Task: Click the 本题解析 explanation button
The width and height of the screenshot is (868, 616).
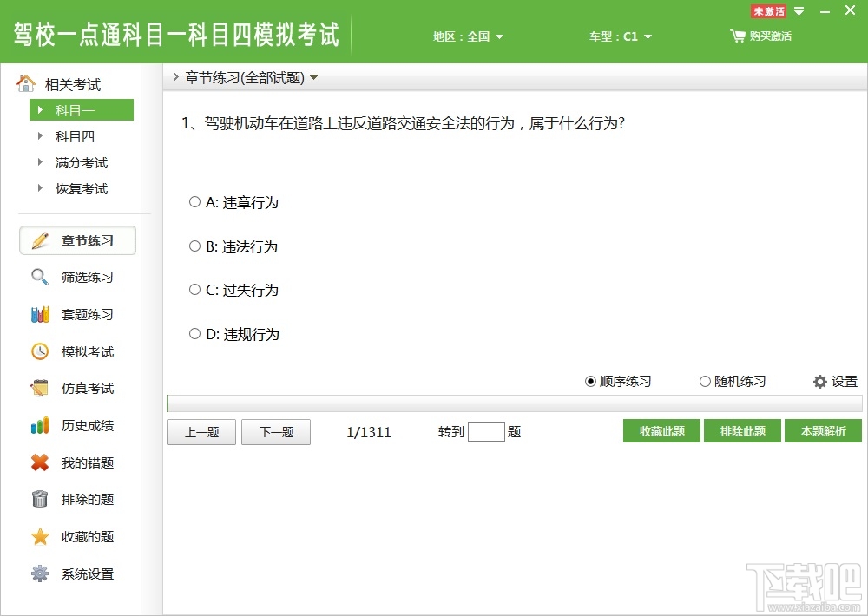Action: click(x=823, y=431)
